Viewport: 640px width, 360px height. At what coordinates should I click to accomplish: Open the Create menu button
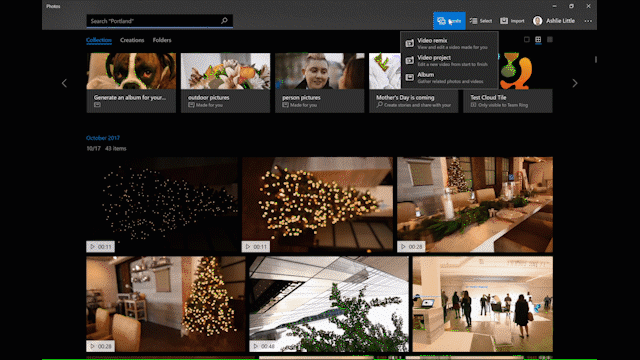tap(449, 21)
